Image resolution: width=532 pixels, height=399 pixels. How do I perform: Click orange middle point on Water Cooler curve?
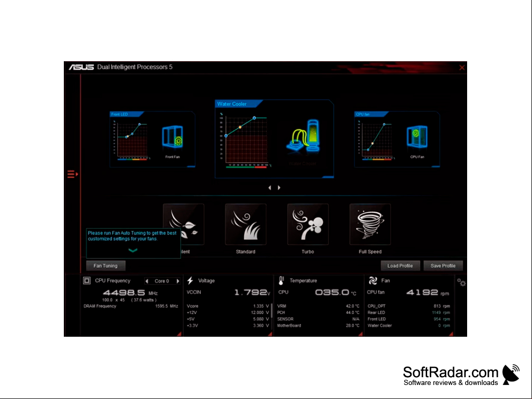tap(240, 127)
